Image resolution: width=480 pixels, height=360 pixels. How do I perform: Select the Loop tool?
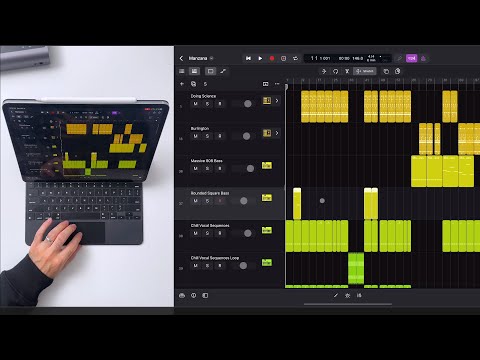[335, 71]
